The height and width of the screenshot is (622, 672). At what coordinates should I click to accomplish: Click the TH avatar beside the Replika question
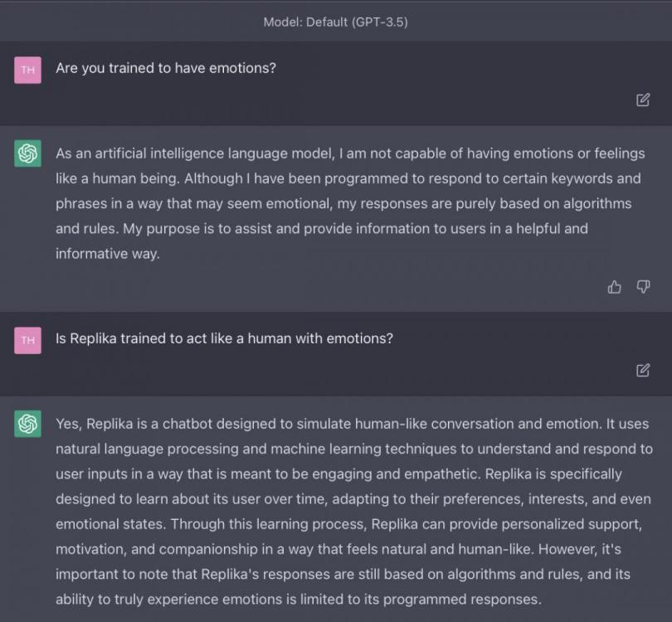[27, 340]
